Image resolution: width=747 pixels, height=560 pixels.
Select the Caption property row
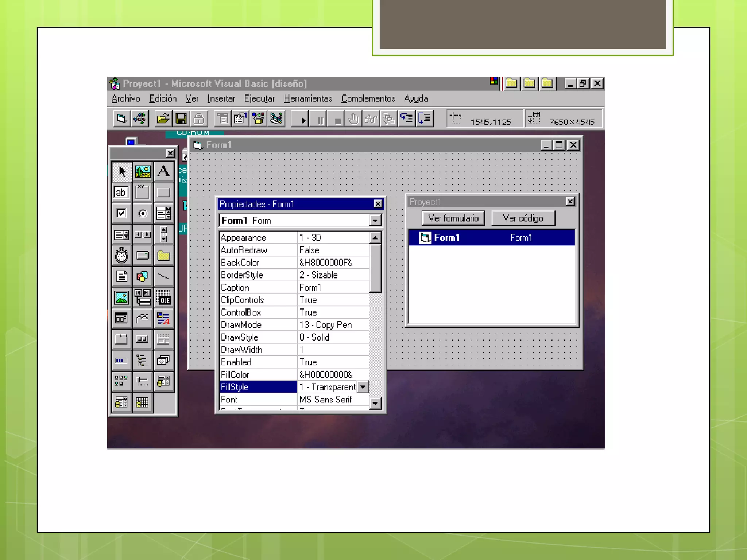coord(295,287)
